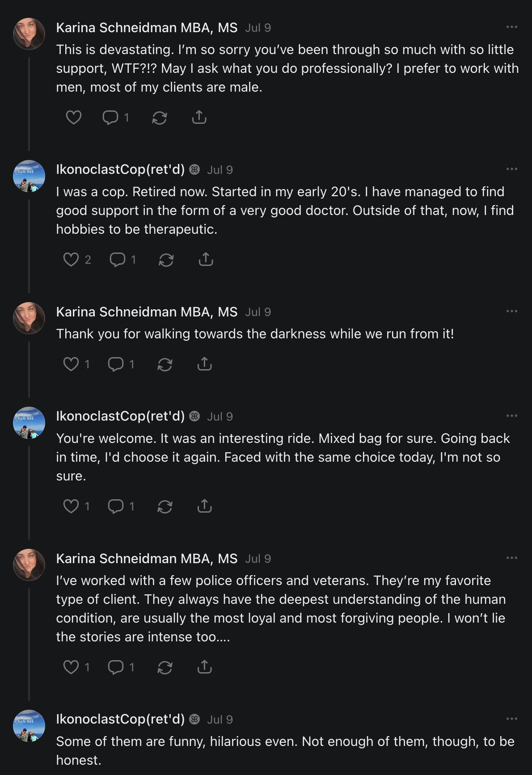Restack the 'walking towards the darkness' comment
The image size is (532, 775).
point(165,364)
